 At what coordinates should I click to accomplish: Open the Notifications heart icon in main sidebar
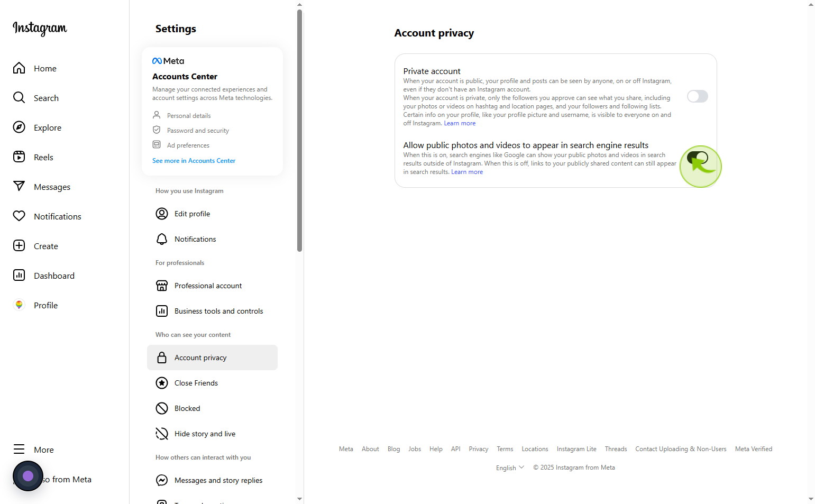pyautogui.click(x=19, y=216)
